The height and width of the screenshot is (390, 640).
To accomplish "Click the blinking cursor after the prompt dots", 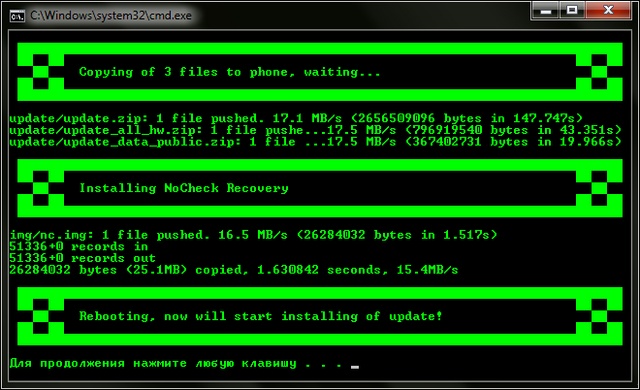I will click(355, 367).
